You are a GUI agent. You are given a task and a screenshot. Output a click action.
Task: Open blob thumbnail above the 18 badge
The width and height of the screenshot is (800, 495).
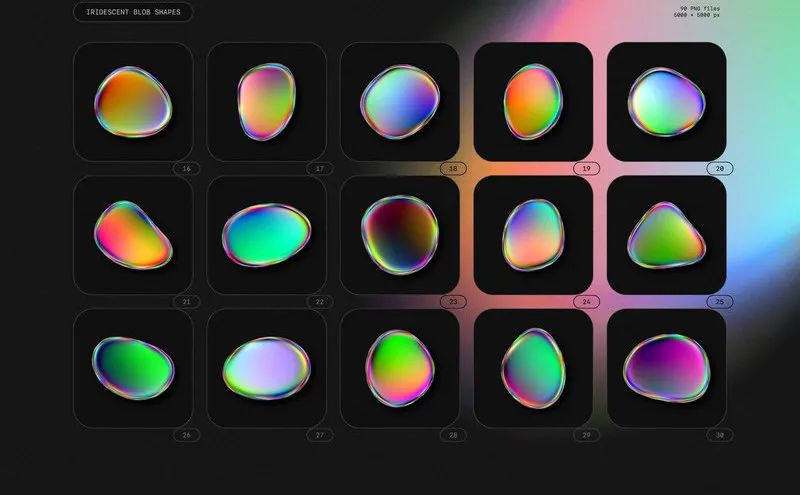click(399, 102)
